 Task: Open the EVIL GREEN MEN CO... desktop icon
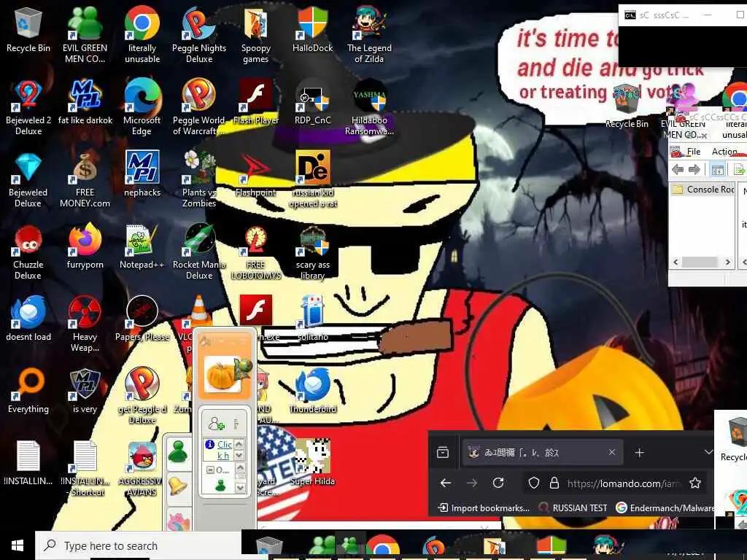pos(85,34)
